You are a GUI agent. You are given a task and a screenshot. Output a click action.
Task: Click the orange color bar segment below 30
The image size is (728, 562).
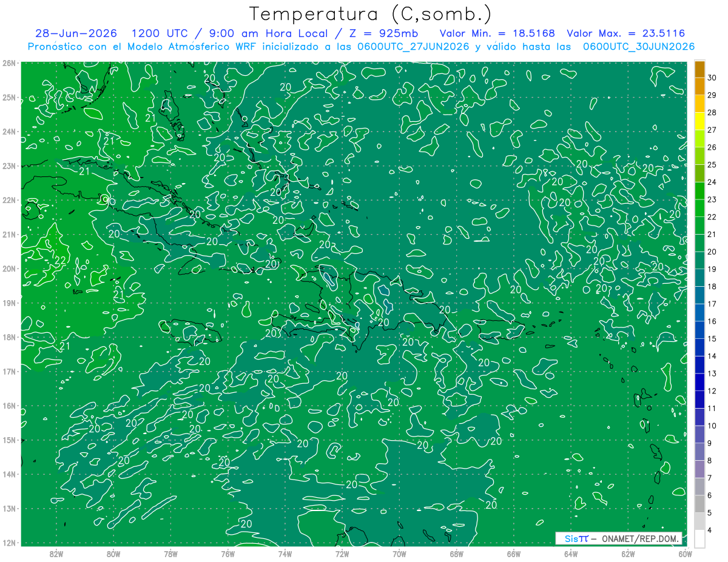coord(699,85)
